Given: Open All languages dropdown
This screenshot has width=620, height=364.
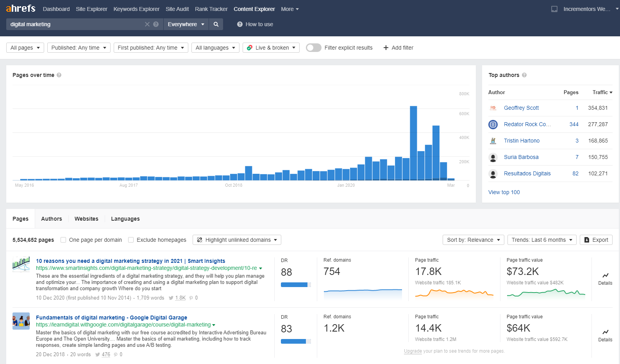Looking at the screenshot, I should pos(215,48).
